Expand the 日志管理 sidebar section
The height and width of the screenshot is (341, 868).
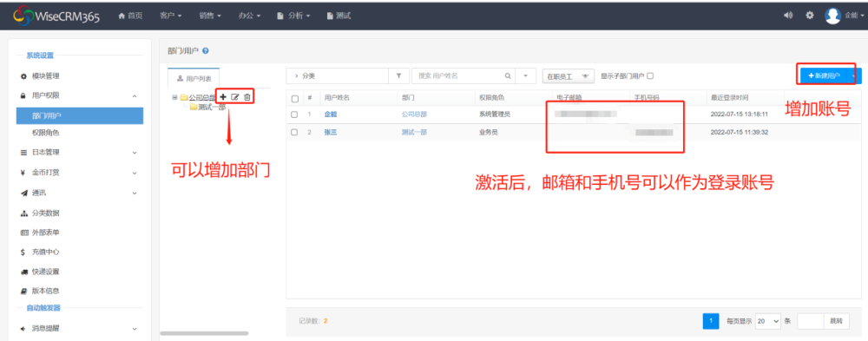pos(135,152)
